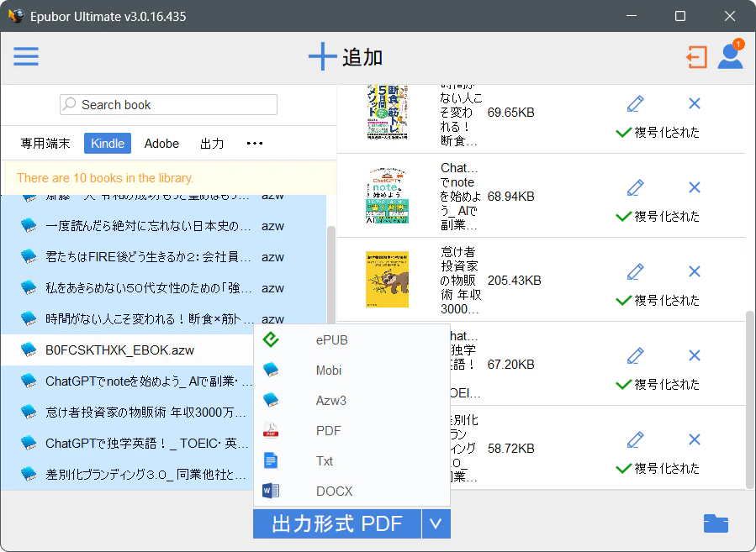Open the hamburger menu

26,56
